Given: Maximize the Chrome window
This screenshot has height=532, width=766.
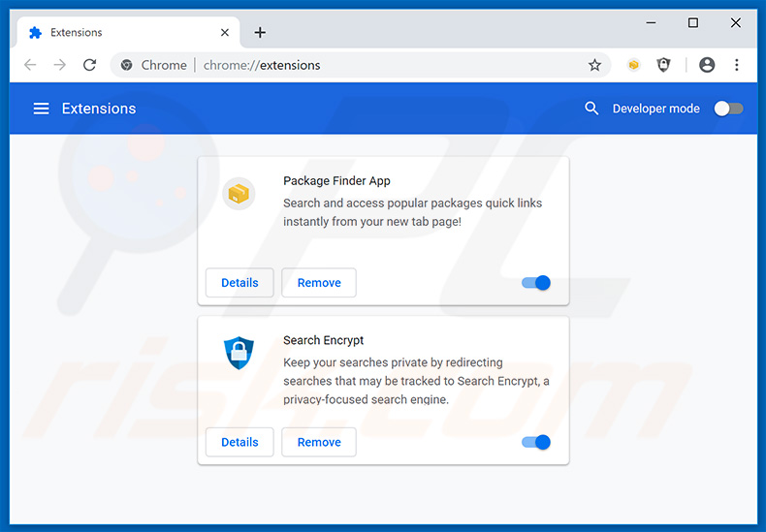Looking at the screenshot, I should [692, 22].
